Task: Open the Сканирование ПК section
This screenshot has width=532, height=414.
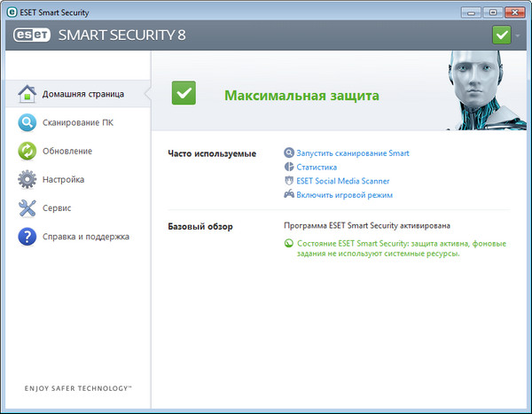Action: click(x=77, y=122)
